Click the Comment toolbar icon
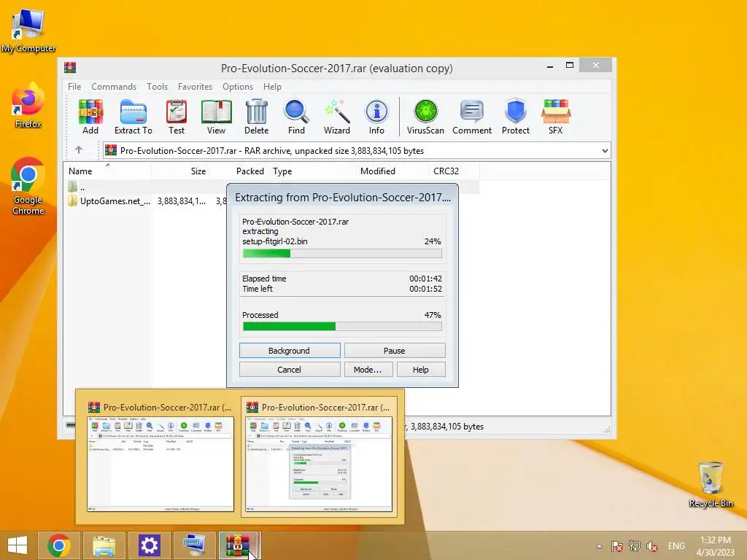Screen dimensions: 747x560 click(x=472, y=117)
